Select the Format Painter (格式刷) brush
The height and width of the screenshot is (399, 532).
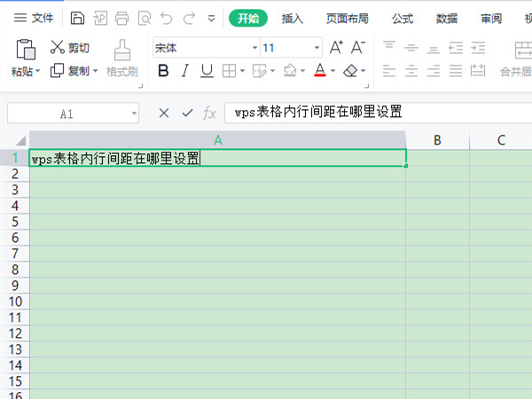point(122,49)
